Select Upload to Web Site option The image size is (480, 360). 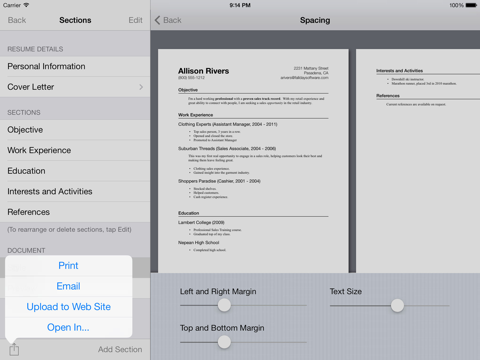point(68,307)
